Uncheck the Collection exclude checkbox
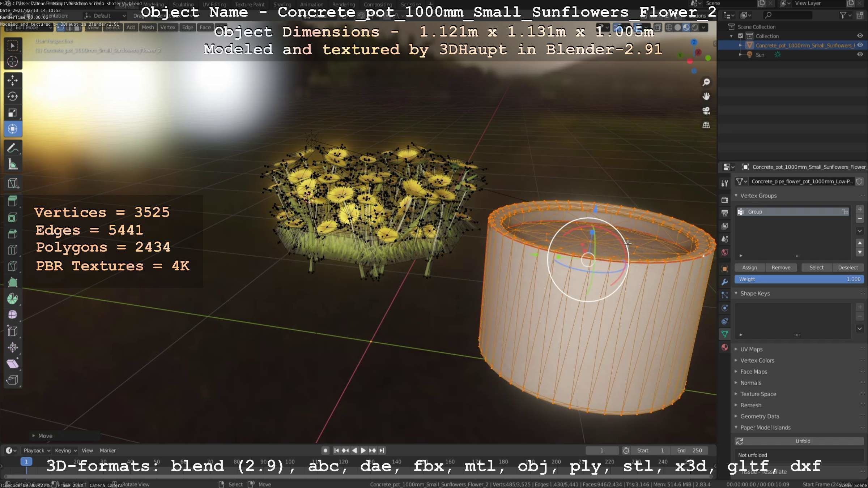This screenshot has width=868, height=488. tap(740, 36)
